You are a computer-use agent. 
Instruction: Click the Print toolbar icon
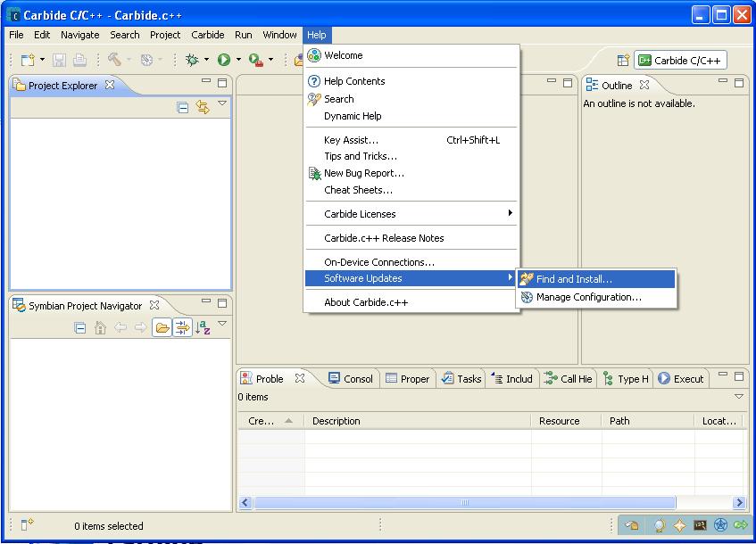pyautogui.click(x=79, y=60)
